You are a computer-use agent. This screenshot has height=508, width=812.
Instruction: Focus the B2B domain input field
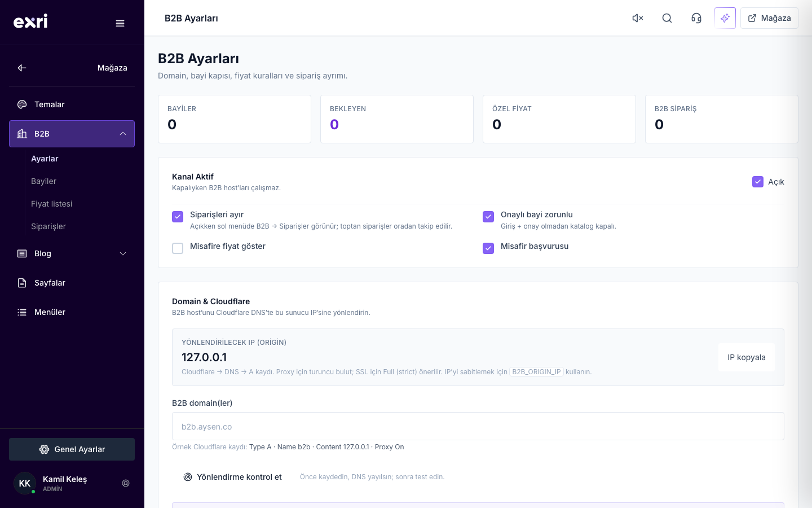[478, 426]
